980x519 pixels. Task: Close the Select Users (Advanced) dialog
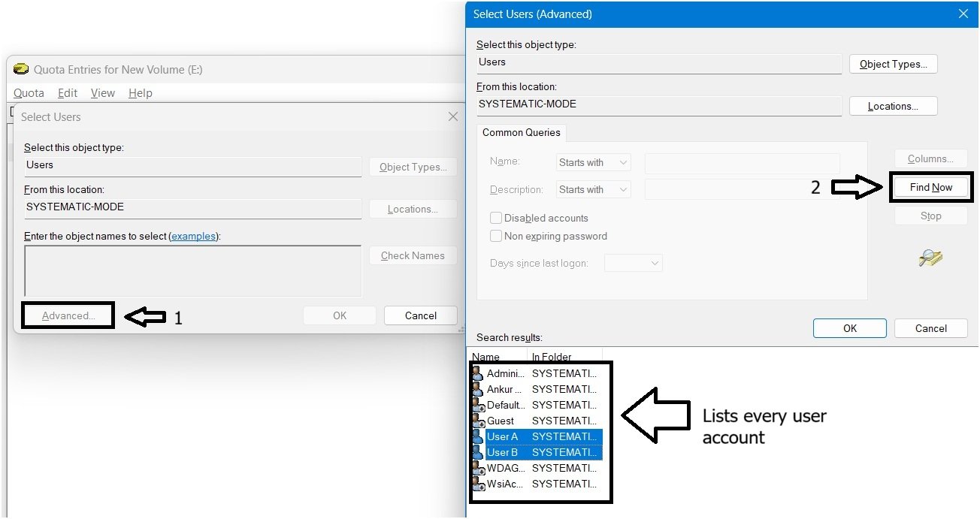tap(963, 14)
